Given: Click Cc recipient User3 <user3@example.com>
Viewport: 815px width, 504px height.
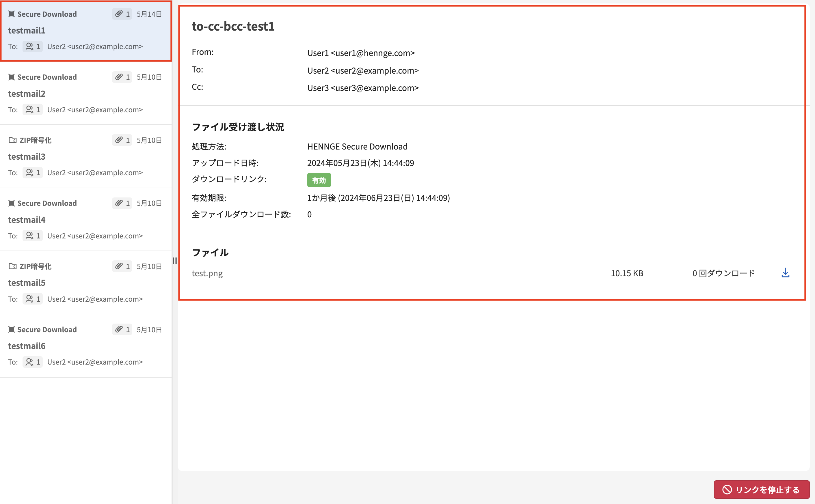Looking at the screenshot, I should [363, 88].
